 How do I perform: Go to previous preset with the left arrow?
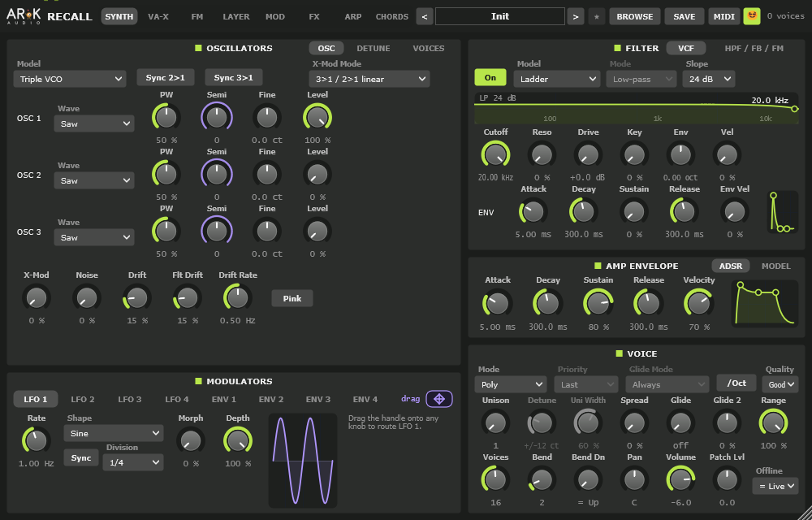pyautogui.click(x=424, y=16)
